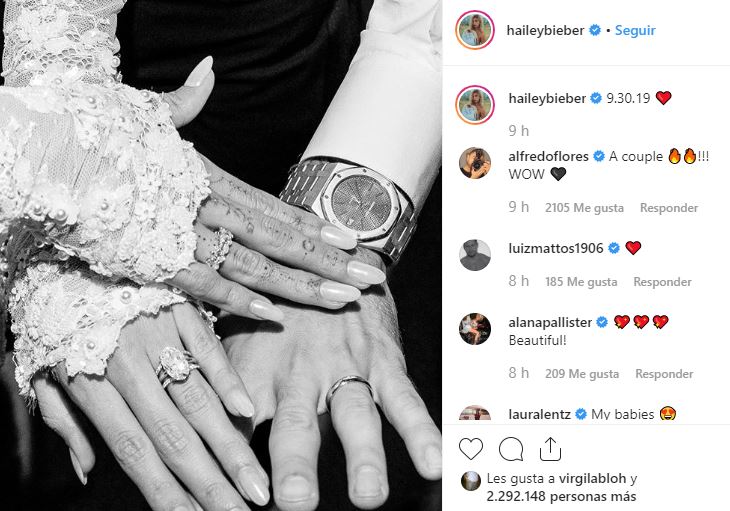Viewport: 730px width, 511px height.
Task: Reply to alanapallister comment via Responder
Action: tap(664, 374)
